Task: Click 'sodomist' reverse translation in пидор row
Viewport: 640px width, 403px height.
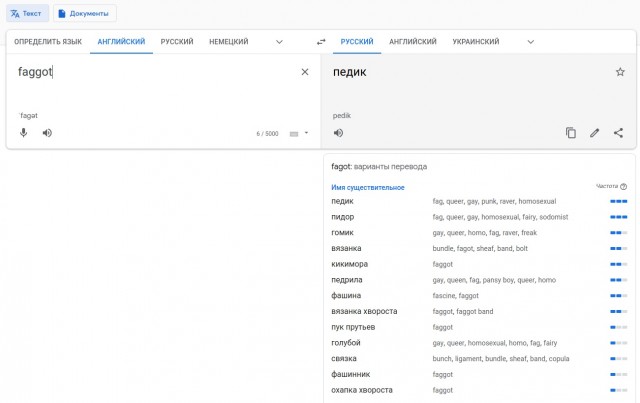Action: click(554, 217)
